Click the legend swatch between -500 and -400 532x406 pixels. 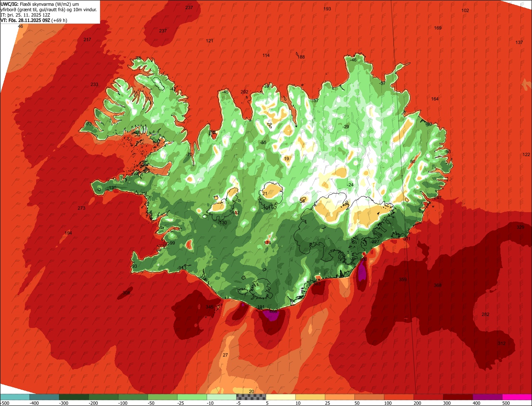15,397
